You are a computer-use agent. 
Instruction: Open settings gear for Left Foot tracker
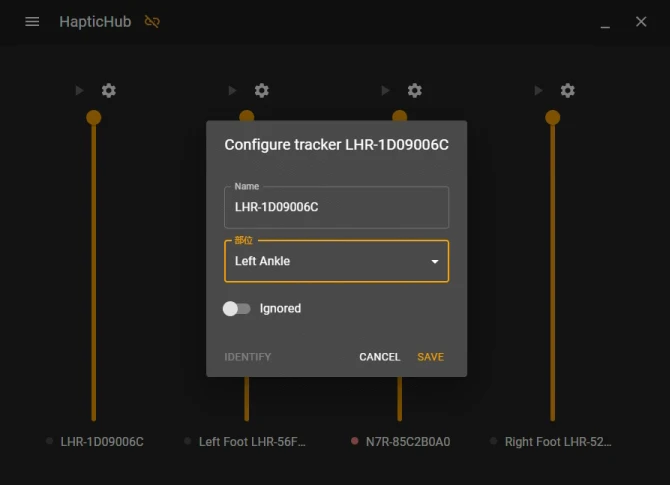click(x=262, y=91)
